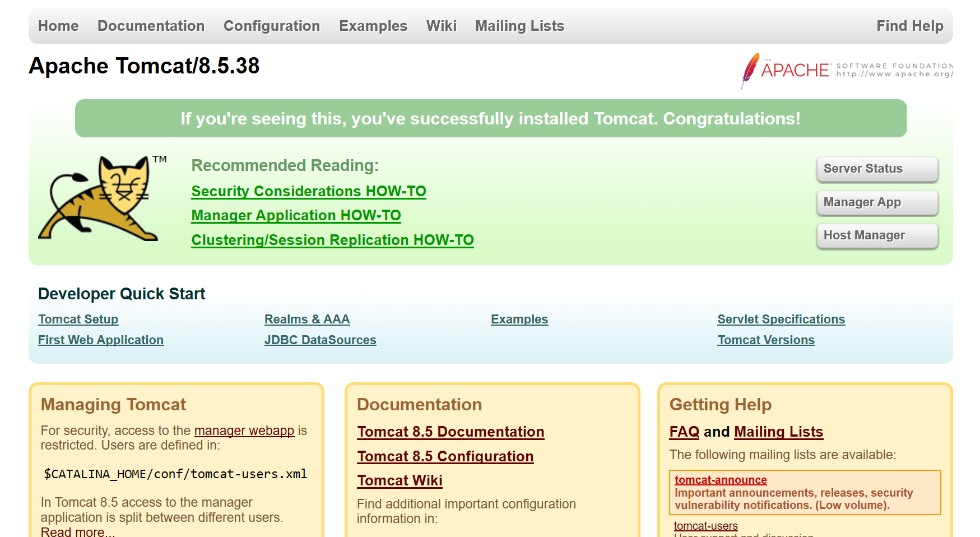Open the First Web Application link

(101, 340)
